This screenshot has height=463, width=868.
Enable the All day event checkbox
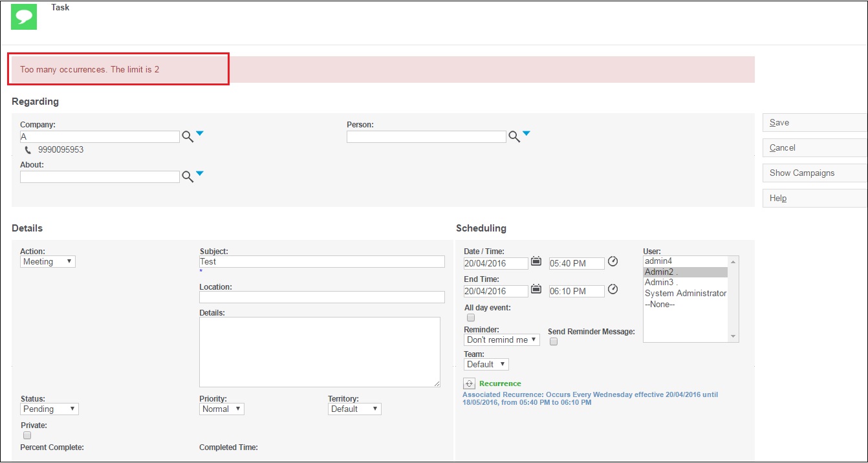click(x=471, y=318)
